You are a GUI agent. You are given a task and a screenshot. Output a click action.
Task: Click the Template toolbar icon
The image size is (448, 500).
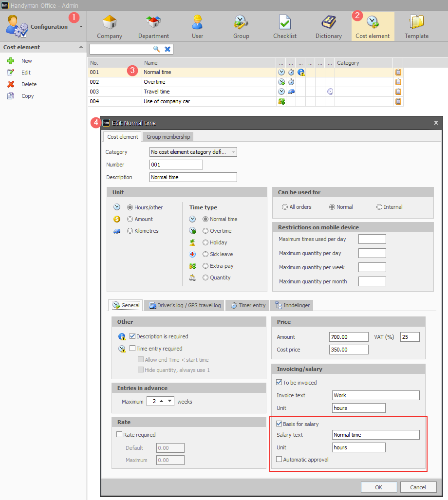click(416, 22)
